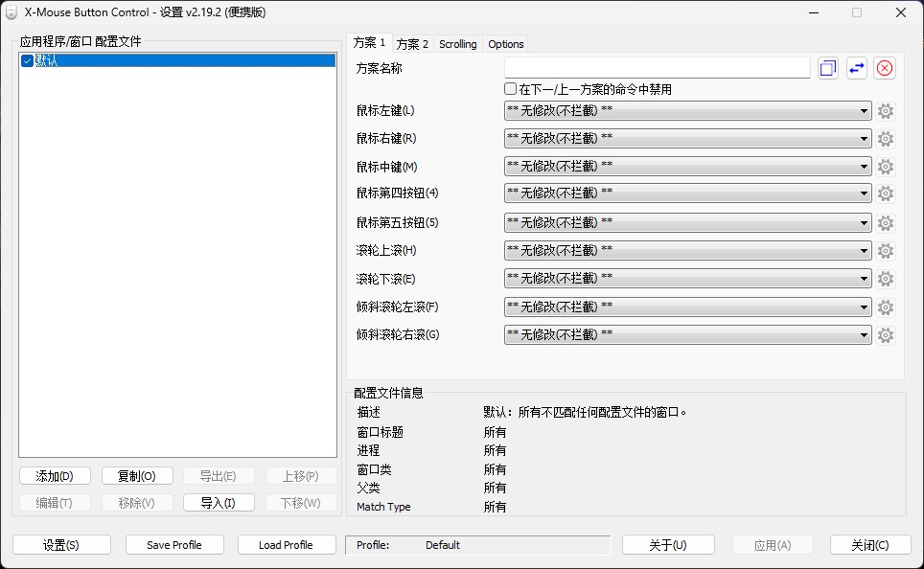
Task: Click the red reset layer icon
Action: click(885, 68)
